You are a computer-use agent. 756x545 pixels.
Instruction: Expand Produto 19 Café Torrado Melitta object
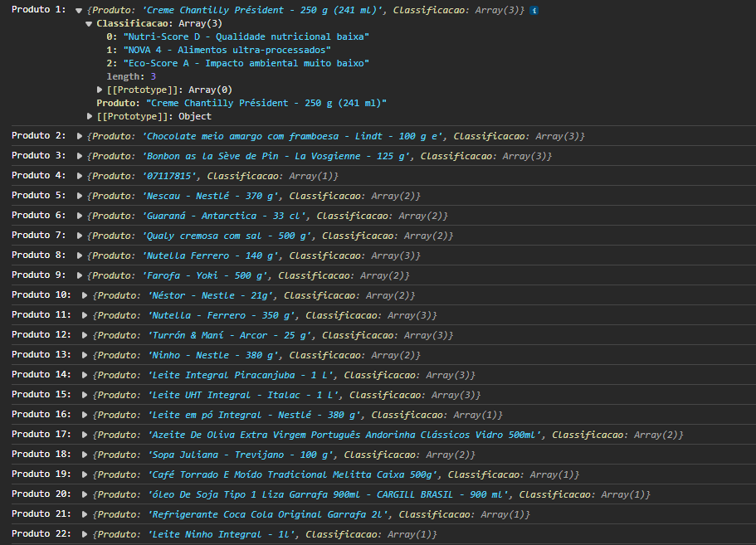point(85,474)
